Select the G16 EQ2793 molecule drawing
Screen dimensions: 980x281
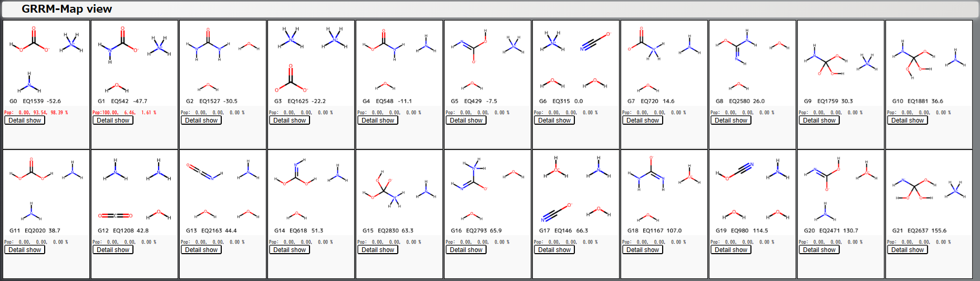pyautogui.click(x=488, y=188)
